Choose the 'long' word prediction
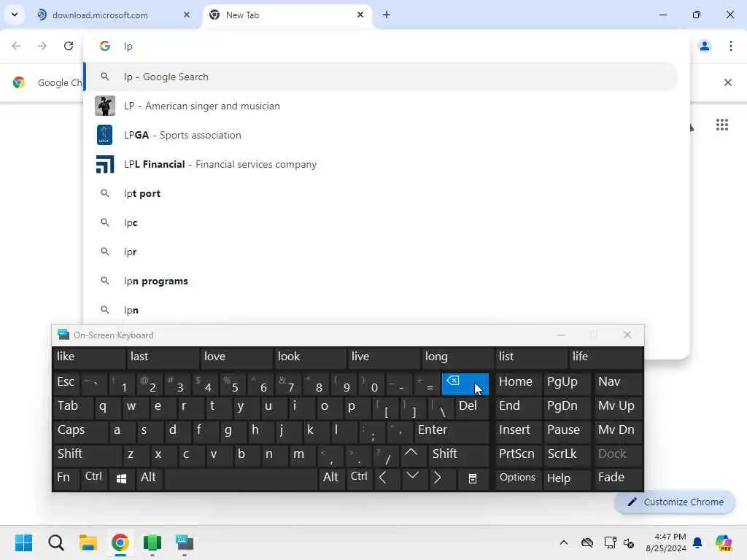Viewport: 747px width, 560px height. point(457,357)
